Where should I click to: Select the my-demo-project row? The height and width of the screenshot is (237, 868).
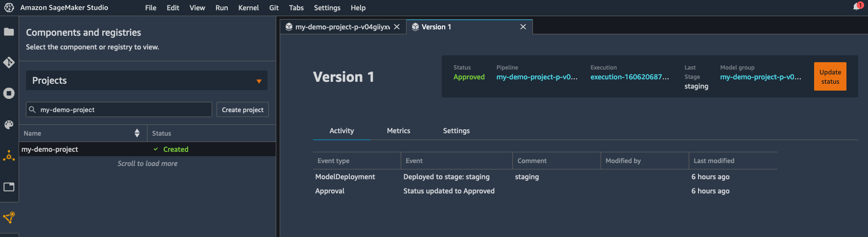coord(147,149)
